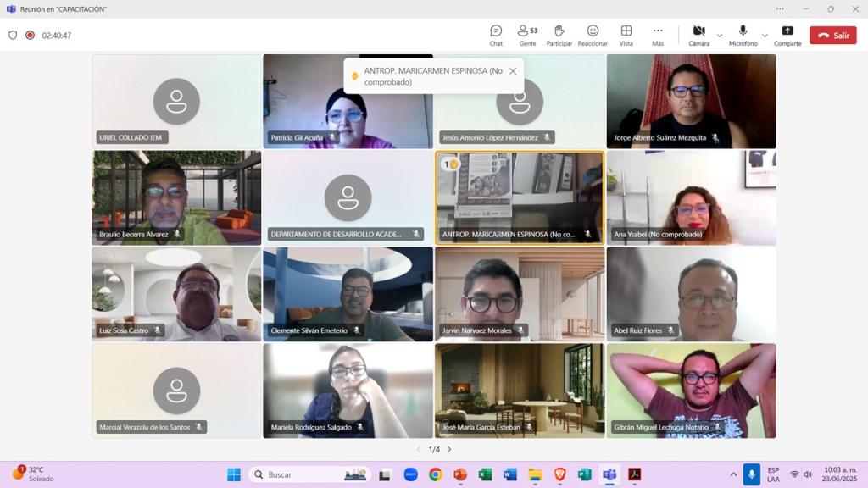
Task: Share screen with the Comparte button
Action: click(x=787, y=35)
